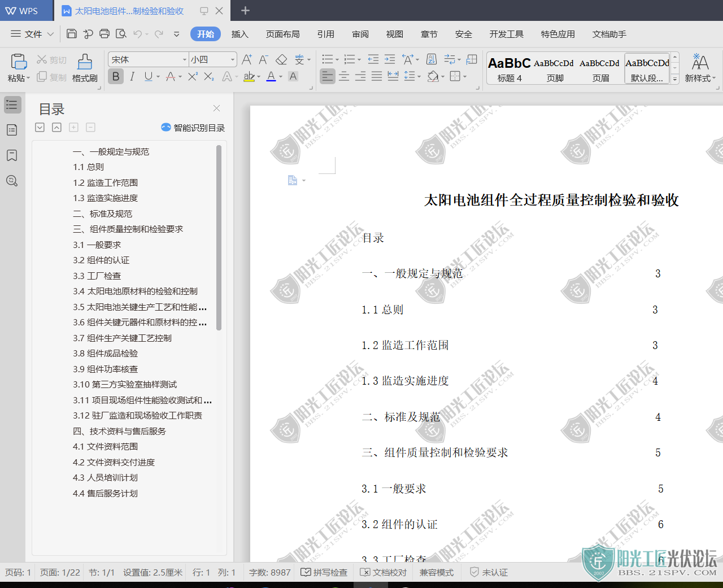The image size is (723, 588).
Task: Open the bullet list dropdown
Action: pos(337,60)
